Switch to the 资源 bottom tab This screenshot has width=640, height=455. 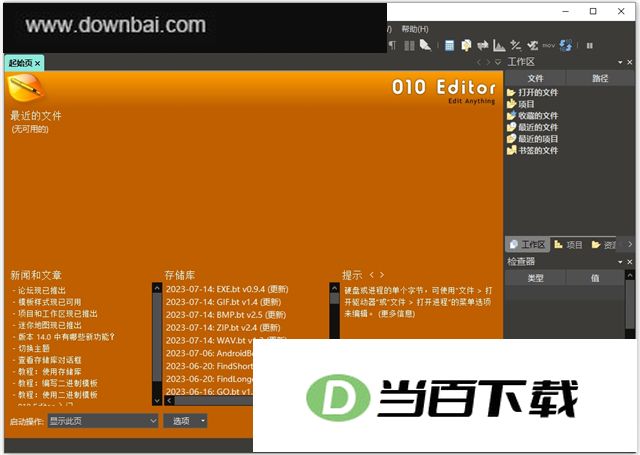[x=604, y=245]
